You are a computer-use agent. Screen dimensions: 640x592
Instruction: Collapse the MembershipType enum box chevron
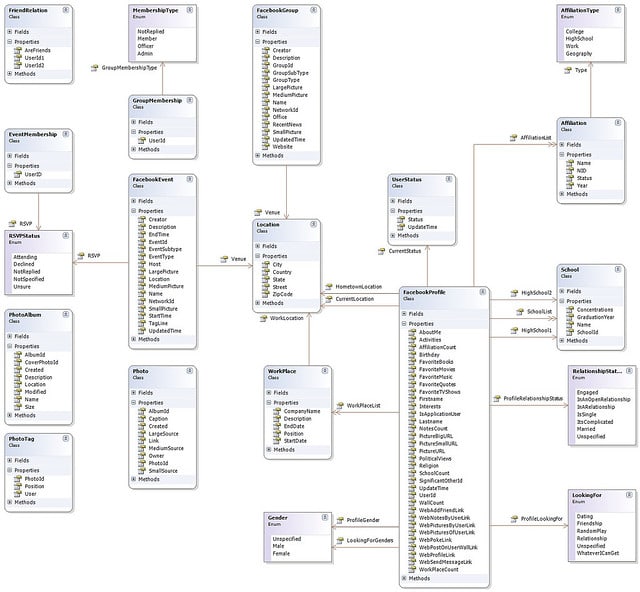(190, 10)
